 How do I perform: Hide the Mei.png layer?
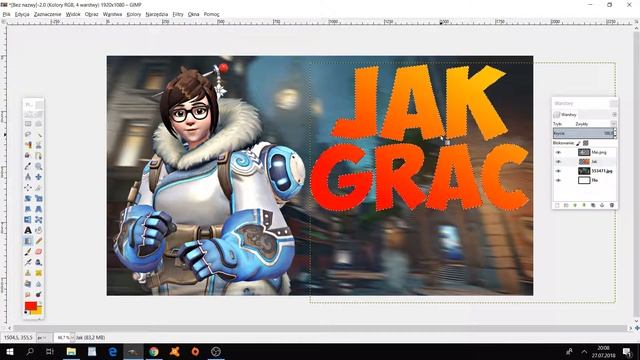click(558, 152)
